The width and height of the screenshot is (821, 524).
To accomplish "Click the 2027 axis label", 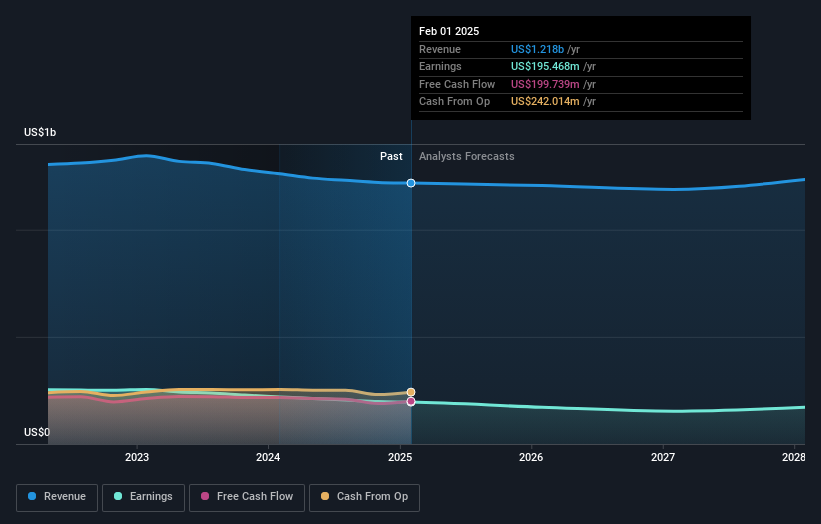I will click(x=663, y=458).
